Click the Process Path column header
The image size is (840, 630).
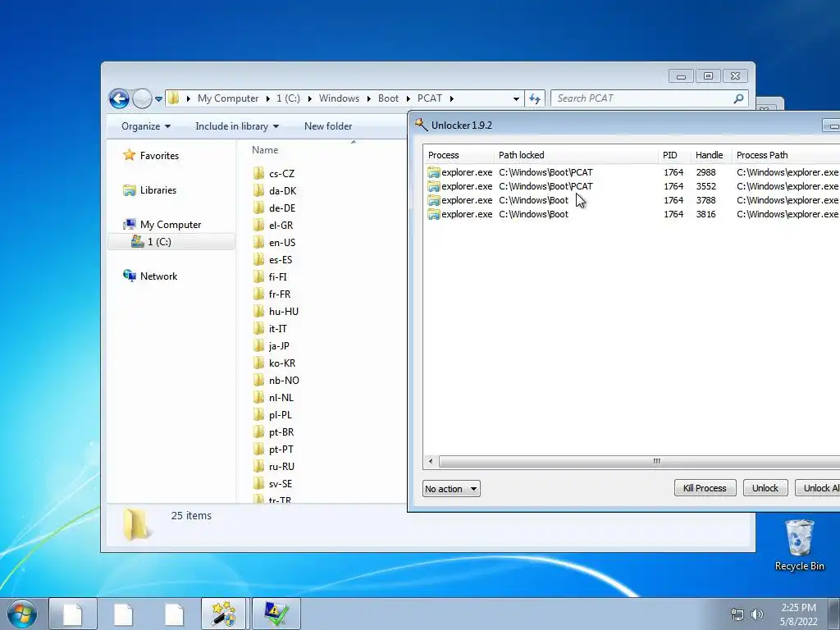click(x=786, y=155)
